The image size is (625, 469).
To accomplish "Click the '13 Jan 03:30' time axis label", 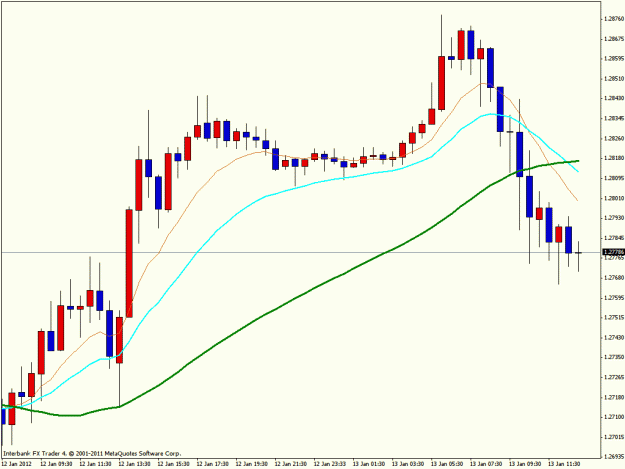I will click(408, 464).
